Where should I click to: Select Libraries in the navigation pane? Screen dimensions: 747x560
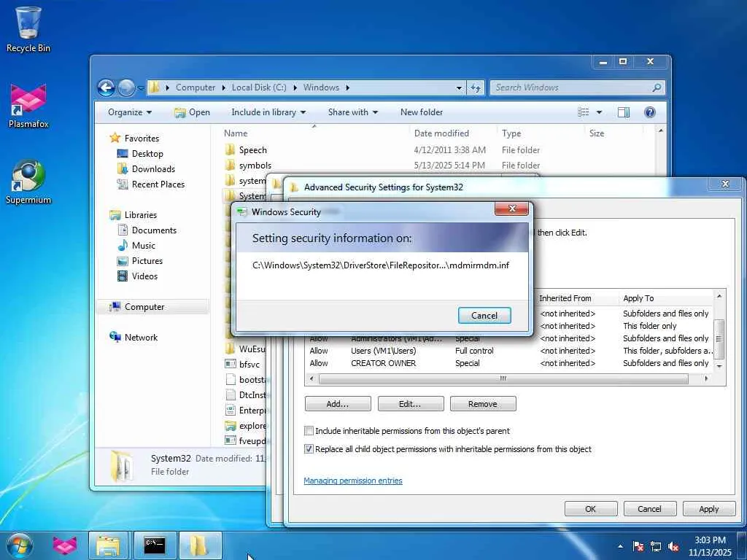(141, 215)
